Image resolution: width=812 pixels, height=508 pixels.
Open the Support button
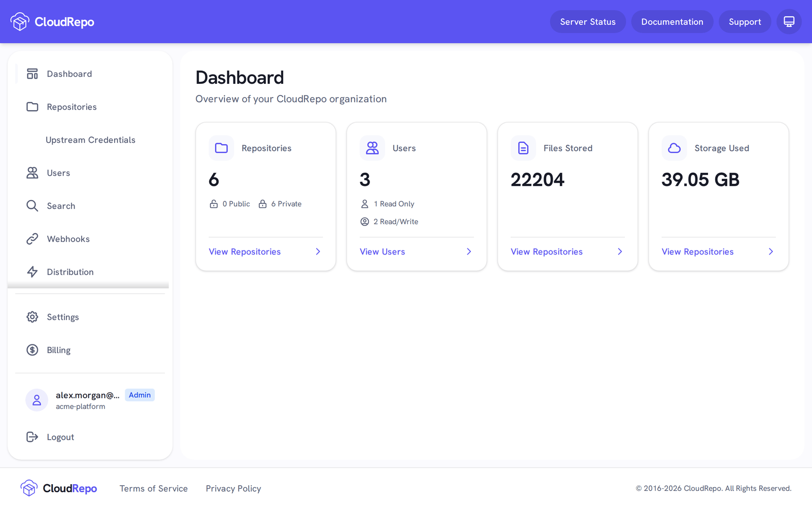tap(745, 22)
